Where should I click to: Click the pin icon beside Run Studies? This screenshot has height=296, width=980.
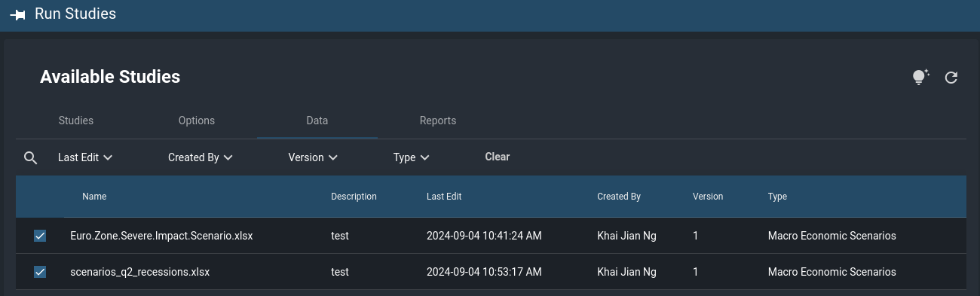pos(17,14)
